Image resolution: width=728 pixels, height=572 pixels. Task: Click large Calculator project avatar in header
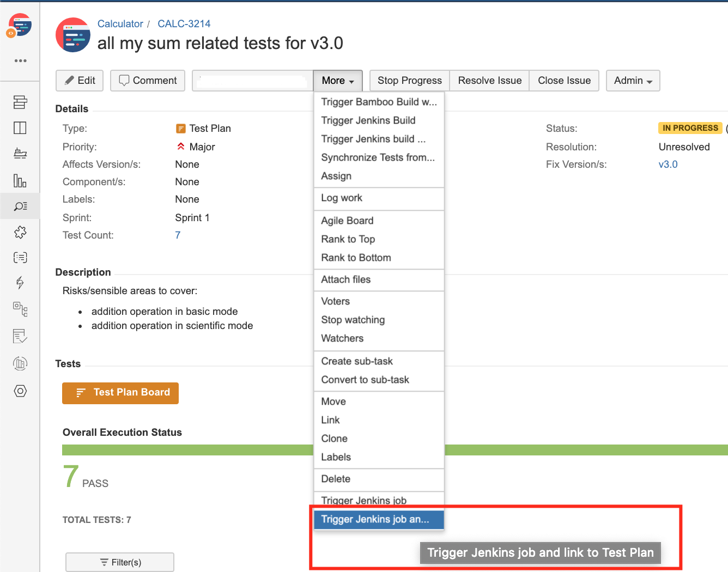tap(73, 35)
